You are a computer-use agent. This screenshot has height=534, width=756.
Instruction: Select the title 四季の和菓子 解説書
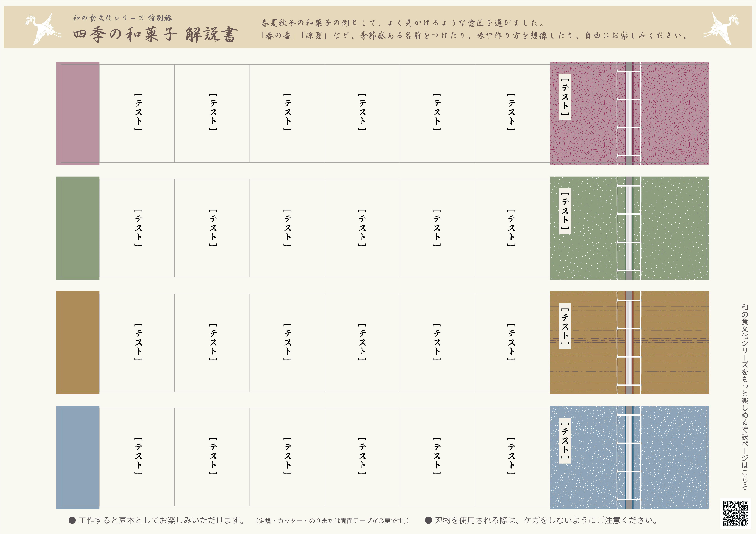(x=155, y=34)
